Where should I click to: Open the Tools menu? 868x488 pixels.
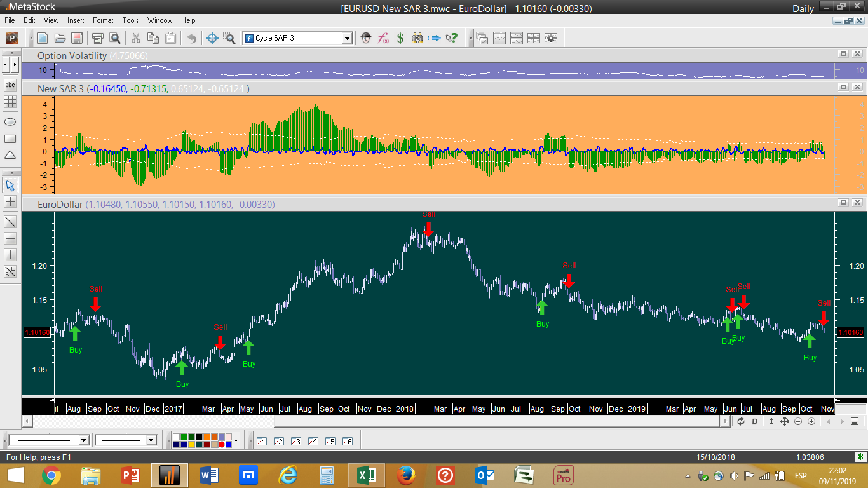(130, 20)
